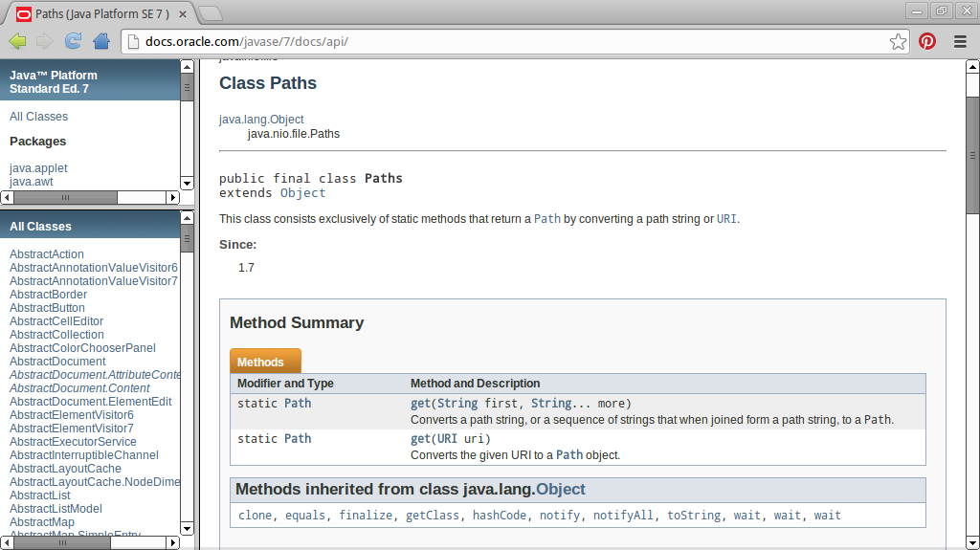Open Object link after extends
Image resolution: width=980 pixels, height=550 pixels.
coord(302,193)
